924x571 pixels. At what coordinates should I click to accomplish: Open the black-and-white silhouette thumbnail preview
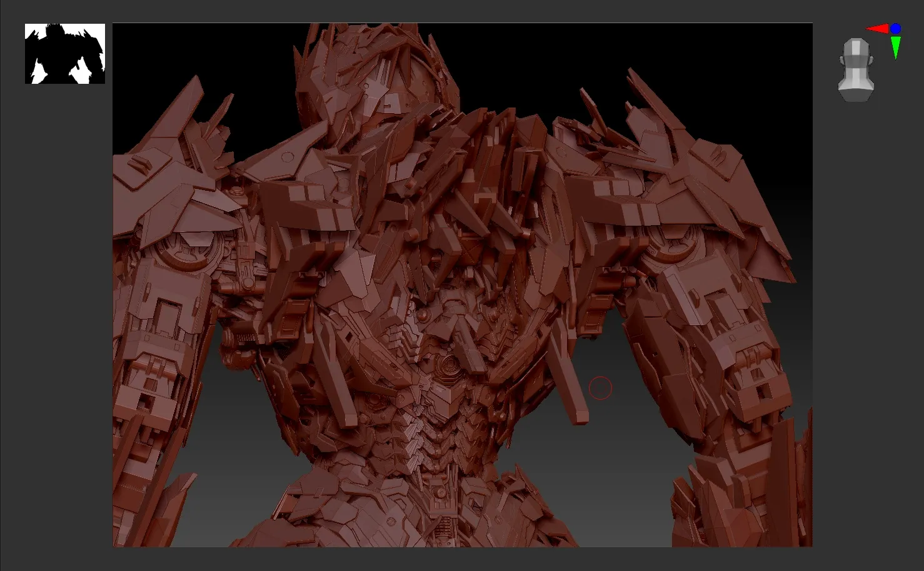pyautogui.click(x=65, y=54)
